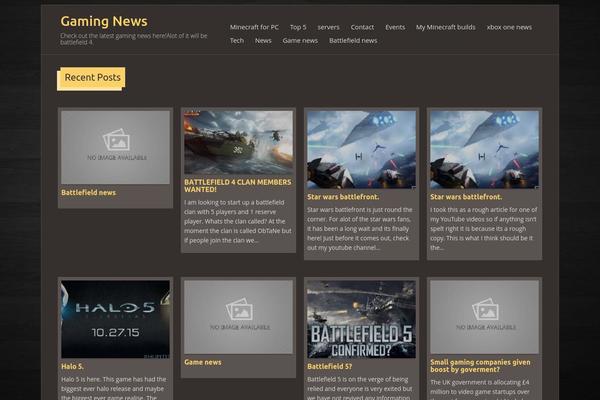The width and height of the screenshot is (600, 400).
Task: Click Star wars thumbnail above YouTube article post
Action: (484, 150)
